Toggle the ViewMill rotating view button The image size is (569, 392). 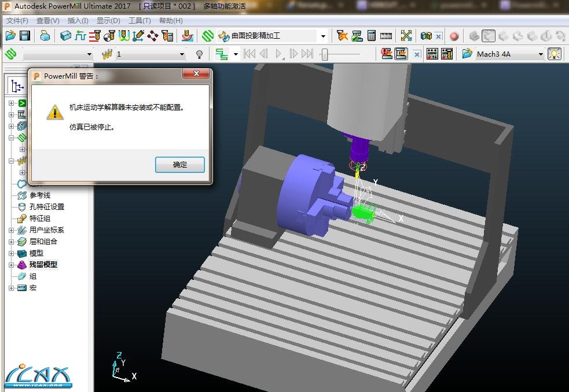[x=561, y=35]
